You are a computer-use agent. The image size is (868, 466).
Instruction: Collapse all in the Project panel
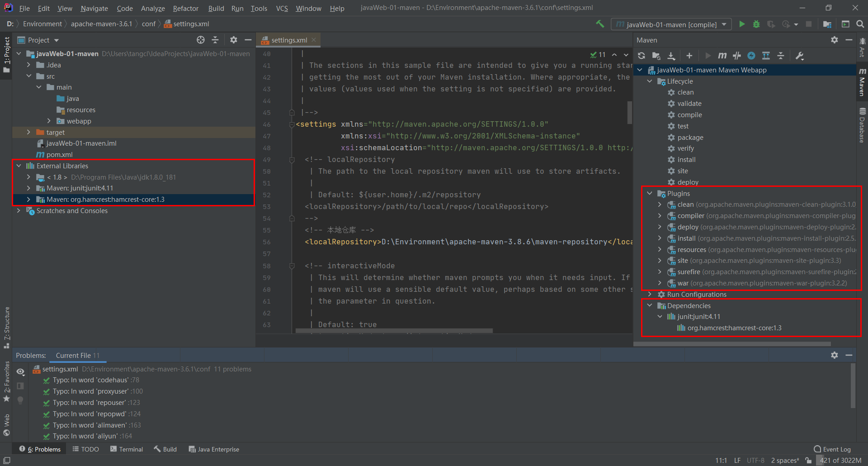coord(215,40)
